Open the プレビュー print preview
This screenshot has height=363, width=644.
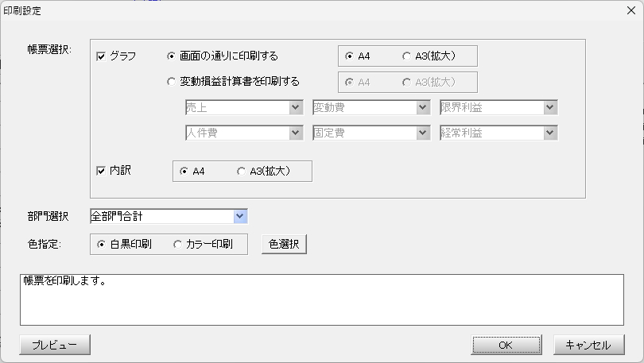point(55,345)
